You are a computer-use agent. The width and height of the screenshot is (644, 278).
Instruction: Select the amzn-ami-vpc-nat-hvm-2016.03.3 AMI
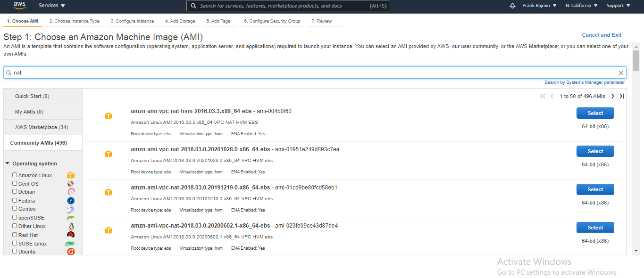[595, 113]
